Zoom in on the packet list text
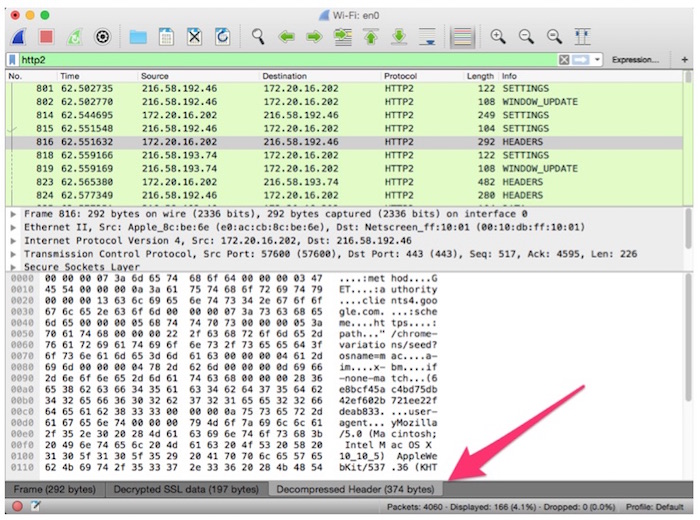 pos(498,37)
